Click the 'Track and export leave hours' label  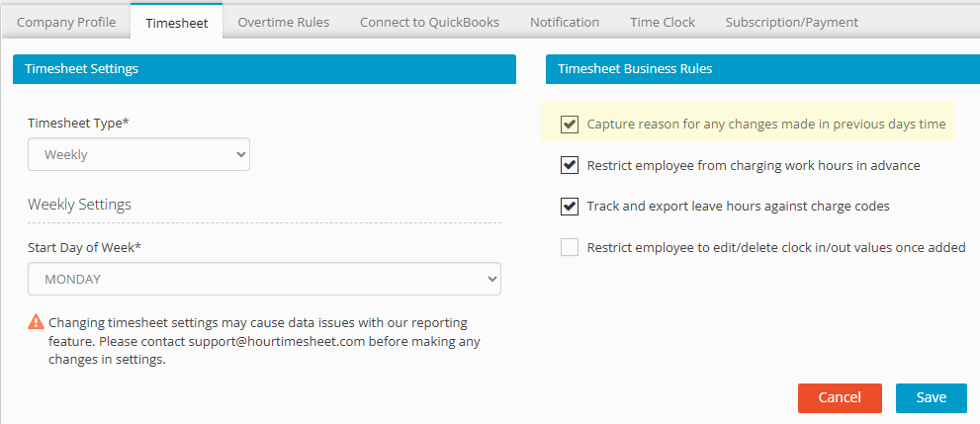pos(738,206)
